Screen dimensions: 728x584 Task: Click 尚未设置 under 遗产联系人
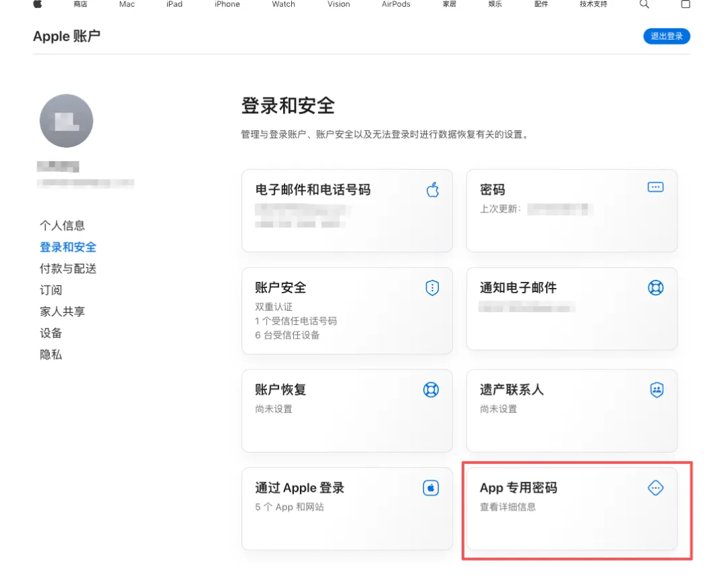[498, 409]
